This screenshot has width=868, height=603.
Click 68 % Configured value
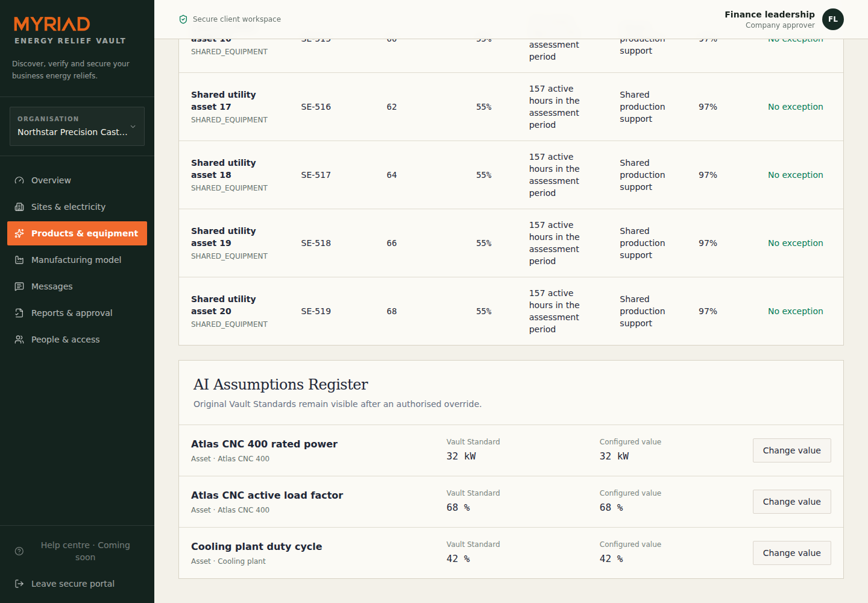click(x=611, y=508)
